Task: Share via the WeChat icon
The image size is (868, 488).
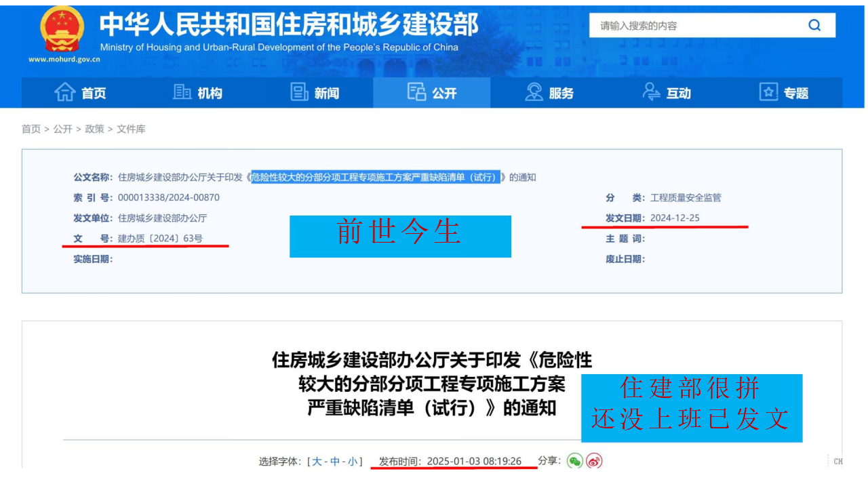Action: 575,462
